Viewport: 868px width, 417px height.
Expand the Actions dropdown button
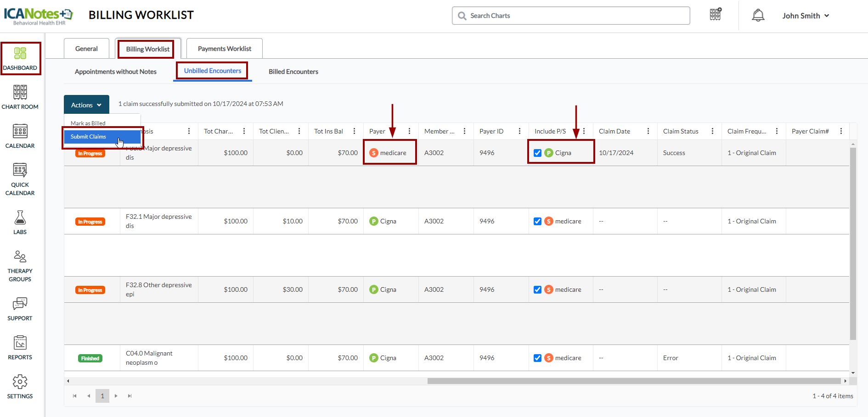click(86, 105)
